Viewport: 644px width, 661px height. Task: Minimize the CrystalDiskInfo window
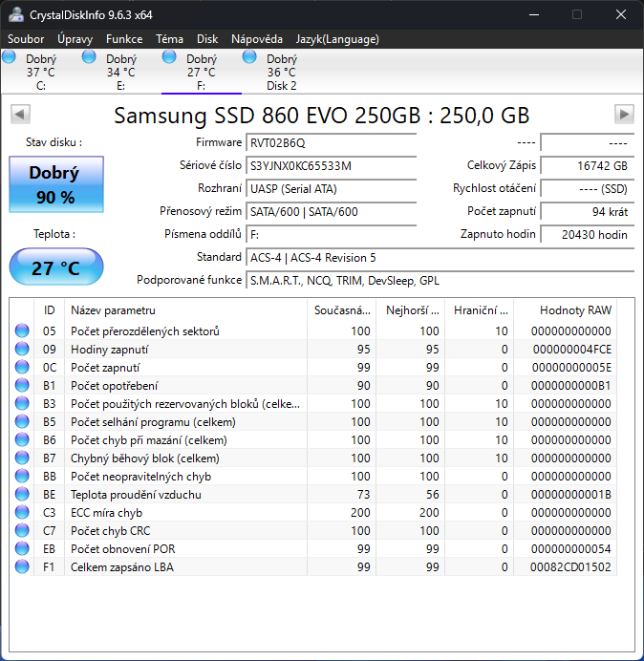[534, 14]
